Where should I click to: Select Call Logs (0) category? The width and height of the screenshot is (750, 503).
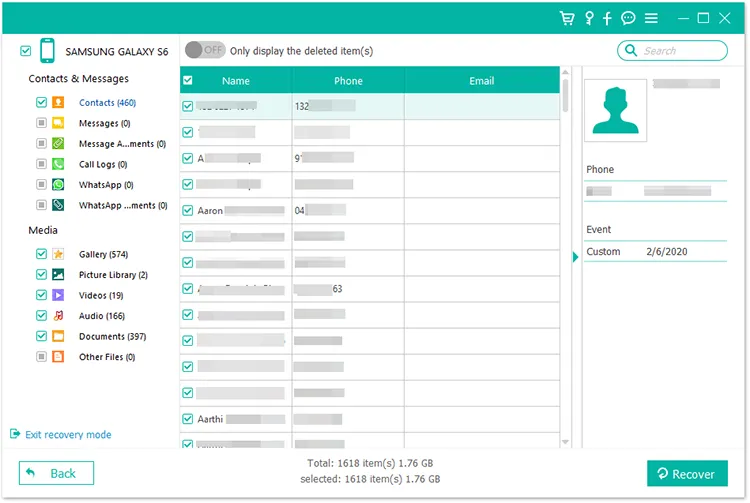(x=103, y=164)
